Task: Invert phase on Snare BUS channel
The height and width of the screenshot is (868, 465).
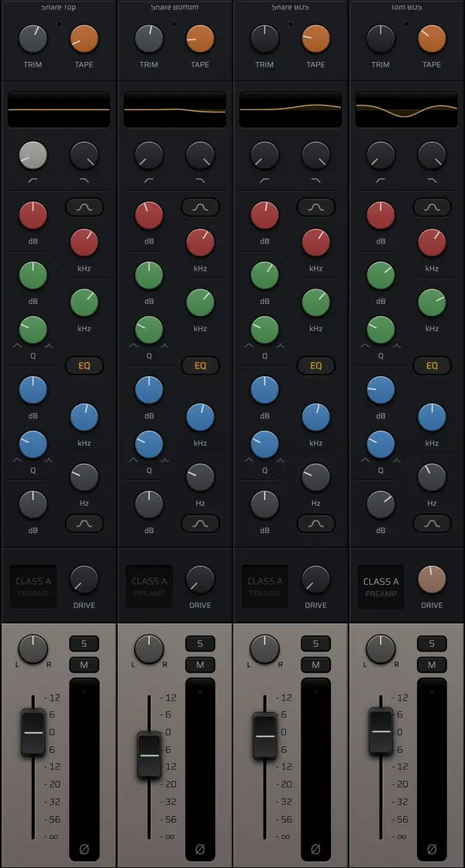Action: click(315, 849)
